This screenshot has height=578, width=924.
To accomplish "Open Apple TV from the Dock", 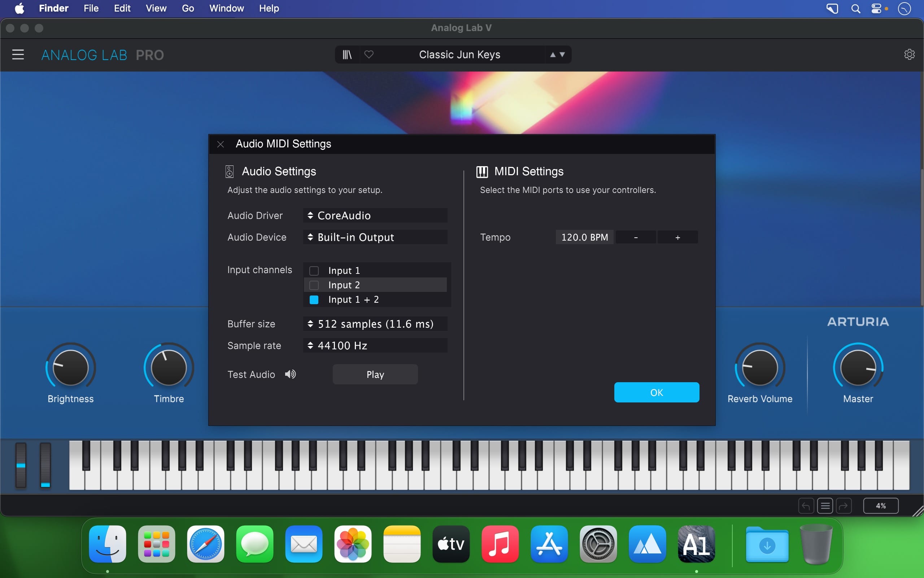I will coord(451,544).
